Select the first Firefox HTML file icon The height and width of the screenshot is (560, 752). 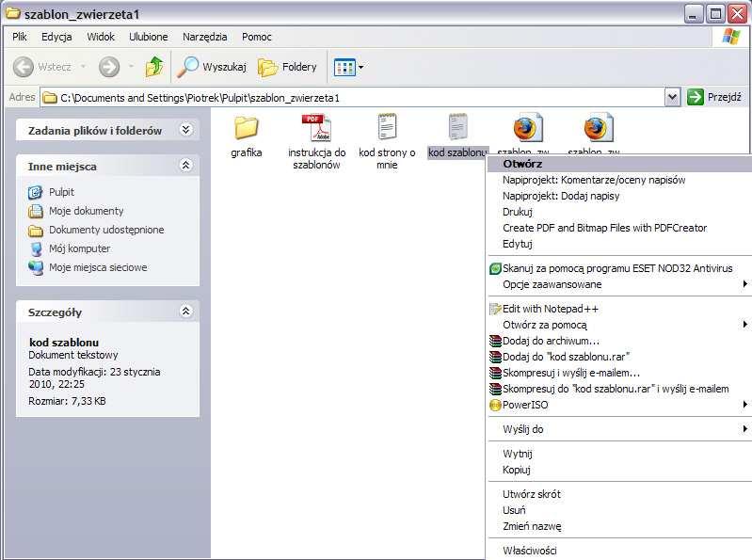click(x=528, y=128)
